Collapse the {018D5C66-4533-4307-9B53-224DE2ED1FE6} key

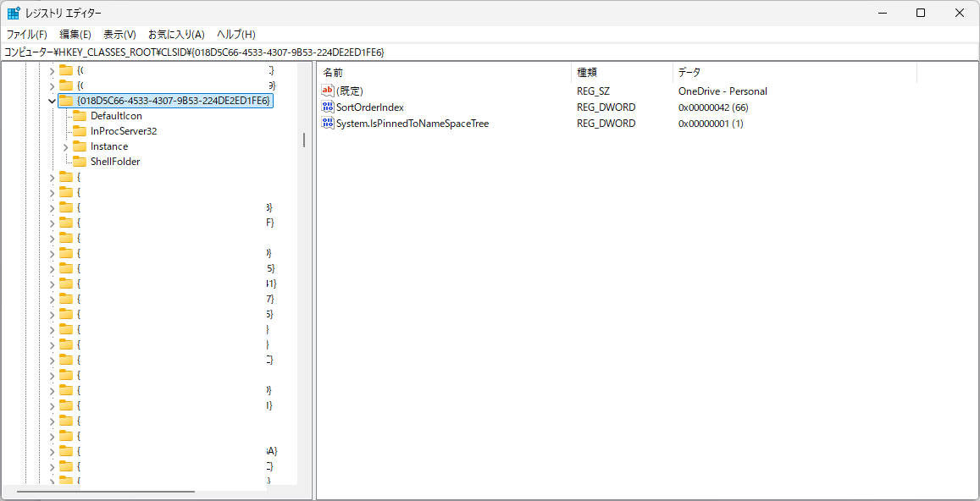pyautogui.click(x=53, y=100)
